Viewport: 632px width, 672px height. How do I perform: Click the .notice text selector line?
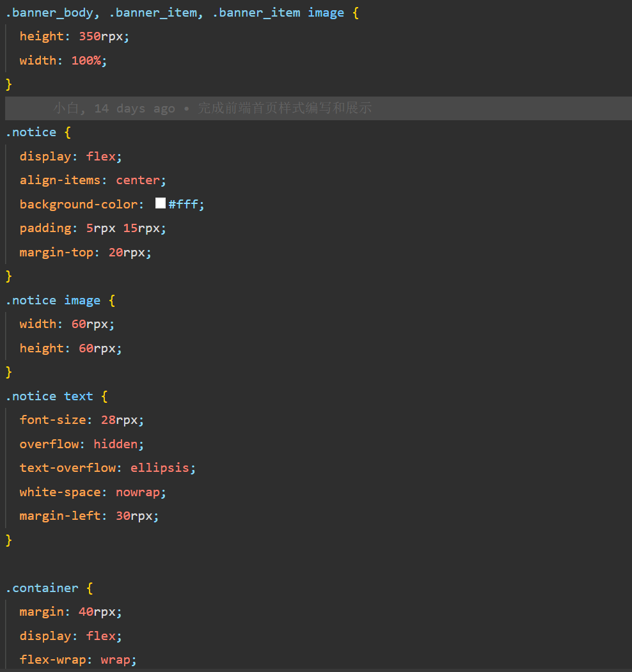(49, 396)
